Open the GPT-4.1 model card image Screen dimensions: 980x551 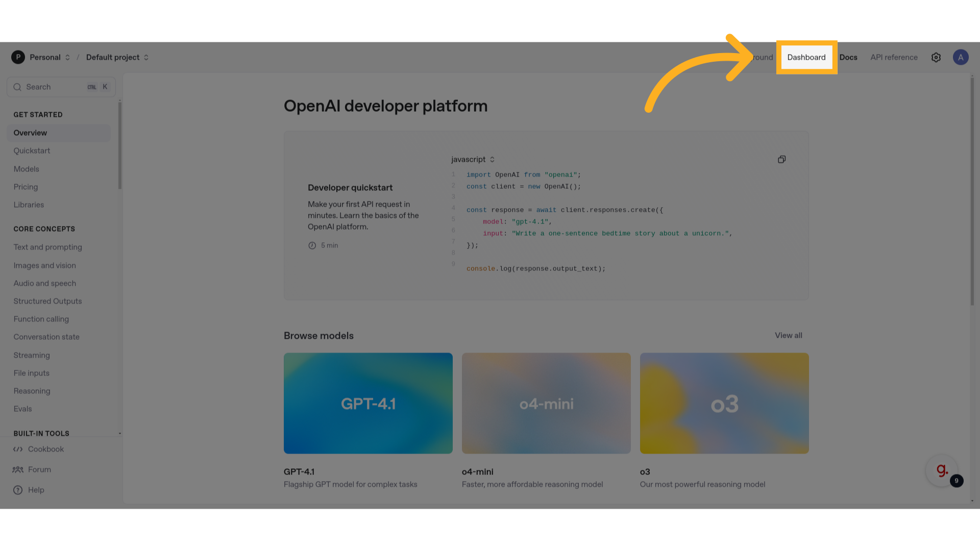pyautogui.click(x=368, y=404)
